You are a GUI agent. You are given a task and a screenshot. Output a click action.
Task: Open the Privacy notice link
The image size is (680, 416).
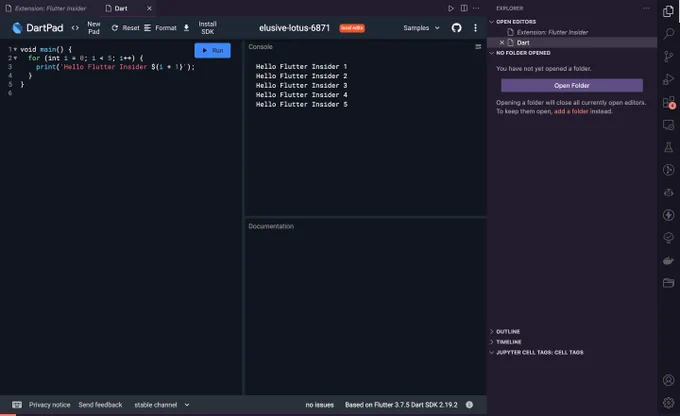pos(49,405)
